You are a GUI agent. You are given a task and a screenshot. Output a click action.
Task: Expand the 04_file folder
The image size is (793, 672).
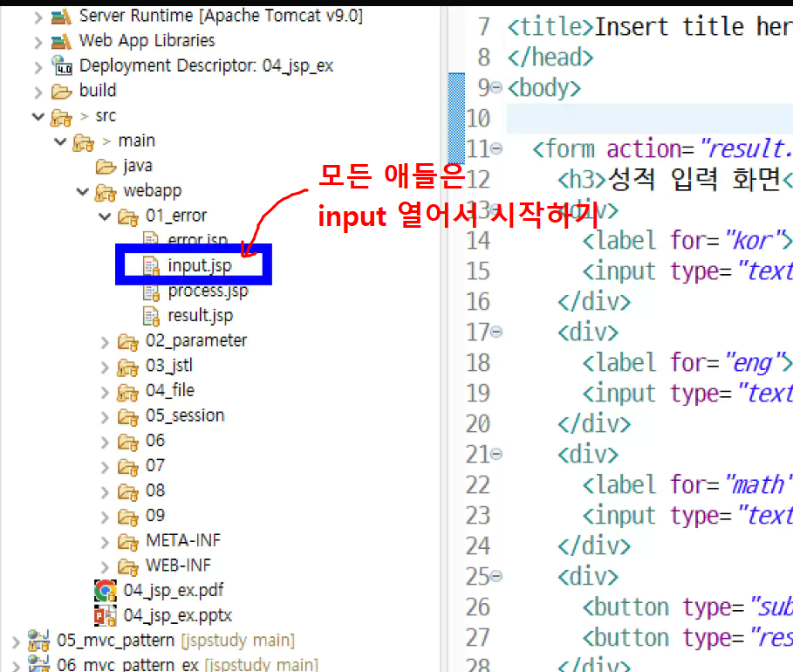click(105, 392)
